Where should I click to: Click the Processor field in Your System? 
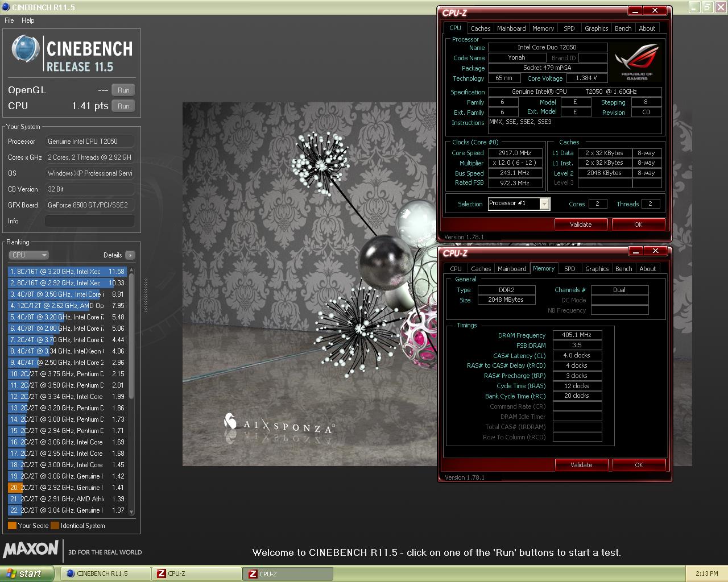90,142
